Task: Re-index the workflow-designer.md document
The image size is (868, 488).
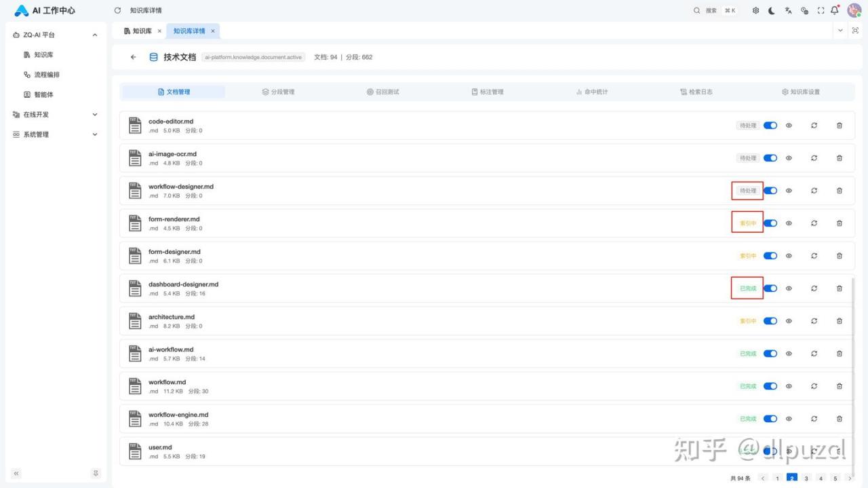Action: pos(814,191)
